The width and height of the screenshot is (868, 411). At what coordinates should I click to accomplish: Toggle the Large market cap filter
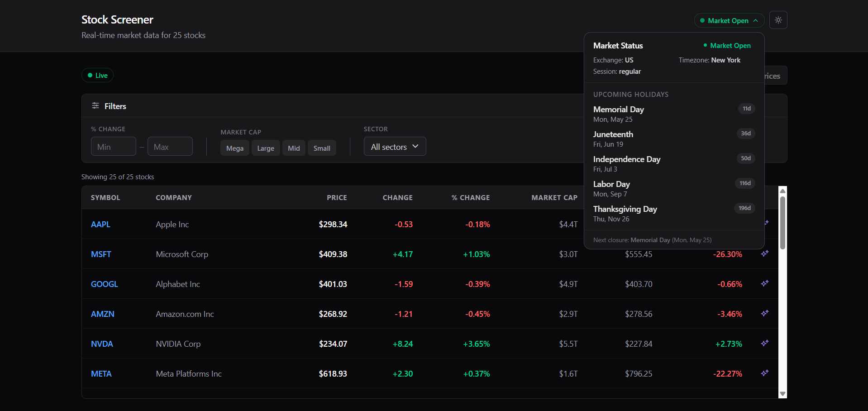(266, 148)
